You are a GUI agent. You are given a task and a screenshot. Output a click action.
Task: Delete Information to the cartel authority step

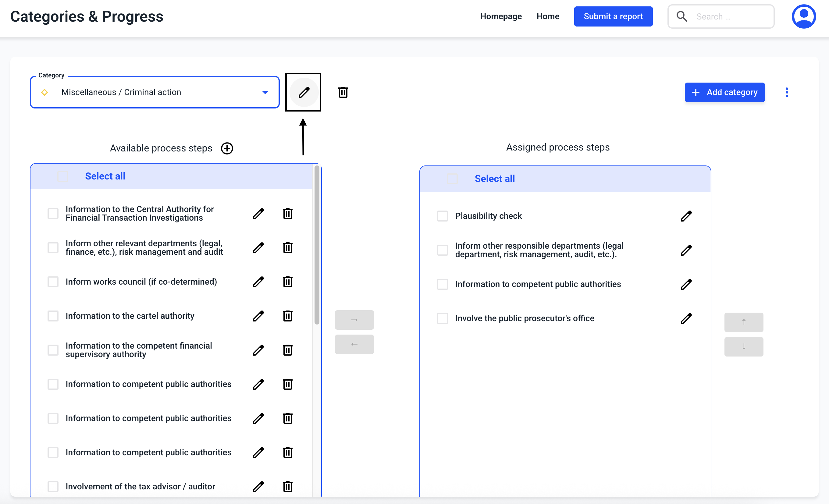point(287,316)
